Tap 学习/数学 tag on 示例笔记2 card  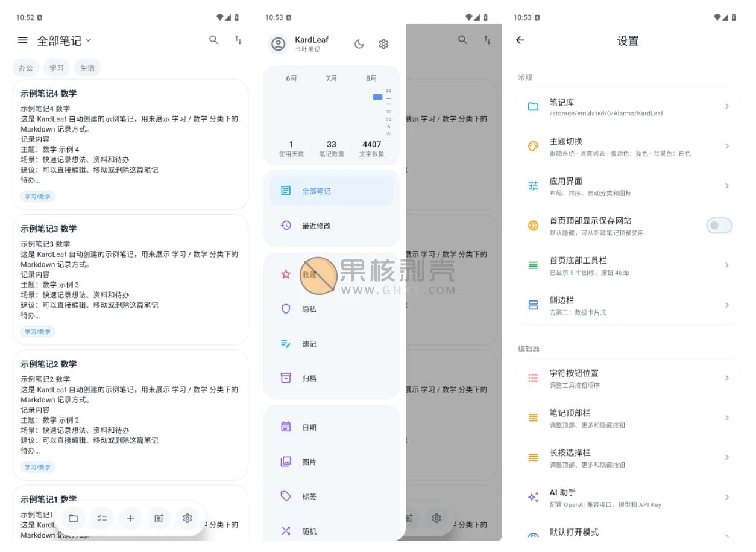[38, 467]
